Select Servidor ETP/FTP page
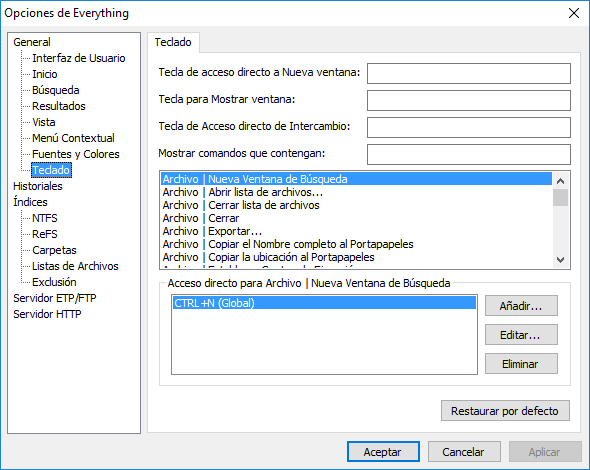590x470 pixels. tap(55, 298)
